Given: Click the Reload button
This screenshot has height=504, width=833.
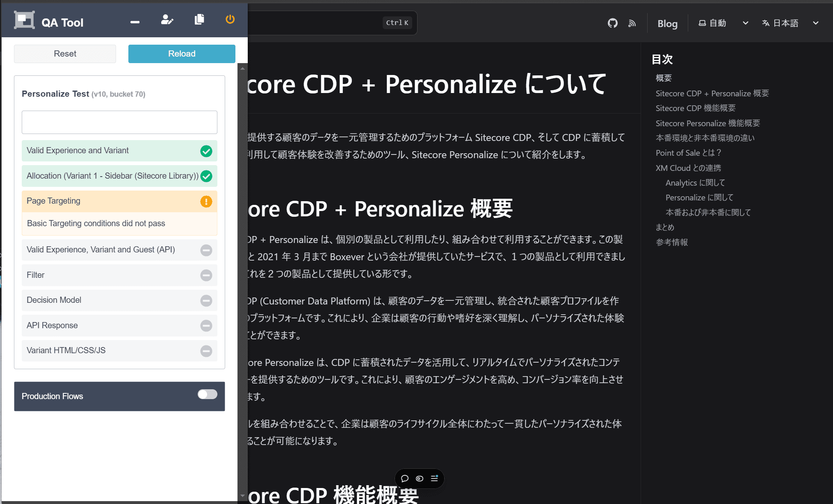Looking at the screenshot, I should [182, 54].
